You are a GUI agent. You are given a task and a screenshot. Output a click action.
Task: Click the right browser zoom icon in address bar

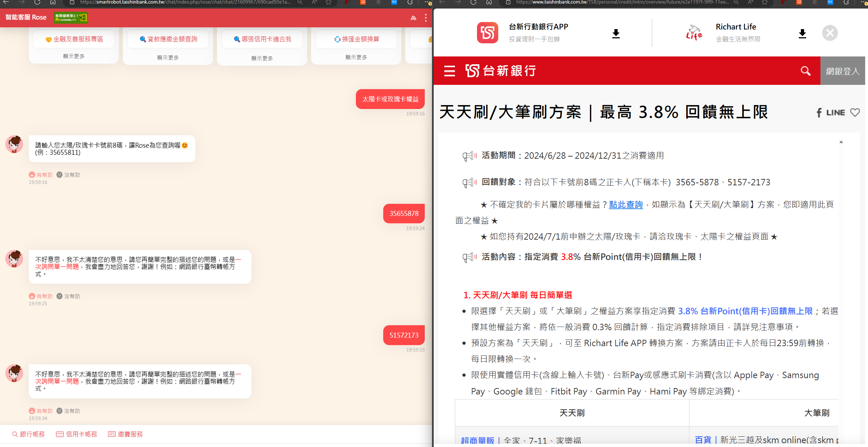tap(736, 2)
